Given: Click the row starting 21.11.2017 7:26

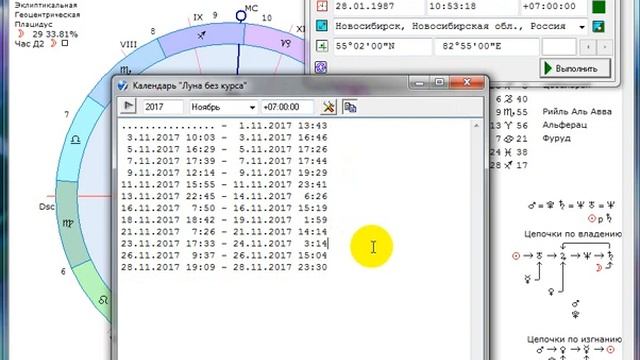Looking at the screenshot, I should coord(224,232).
